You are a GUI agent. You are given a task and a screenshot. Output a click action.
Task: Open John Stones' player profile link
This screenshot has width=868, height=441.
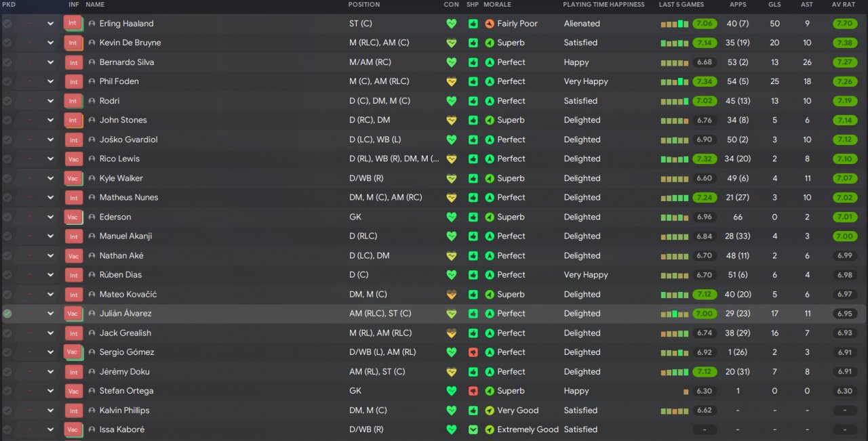tap(123, 120)
